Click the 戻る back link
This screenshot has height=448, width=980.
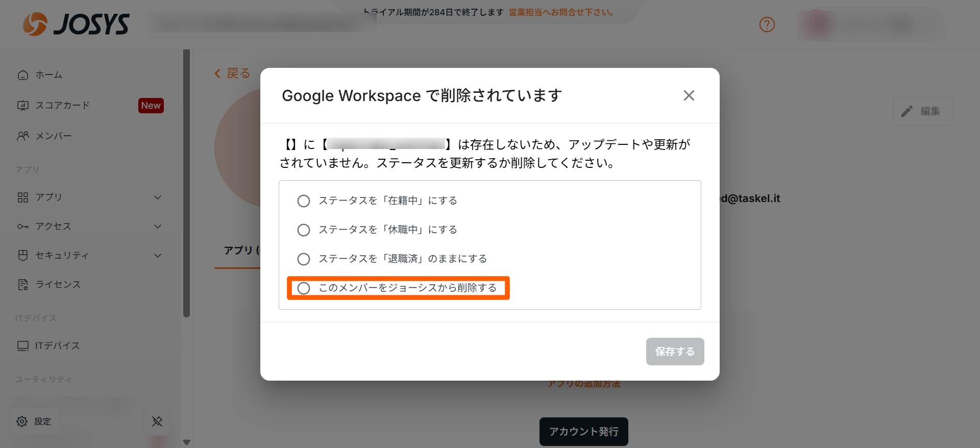[x=233, y=73]
